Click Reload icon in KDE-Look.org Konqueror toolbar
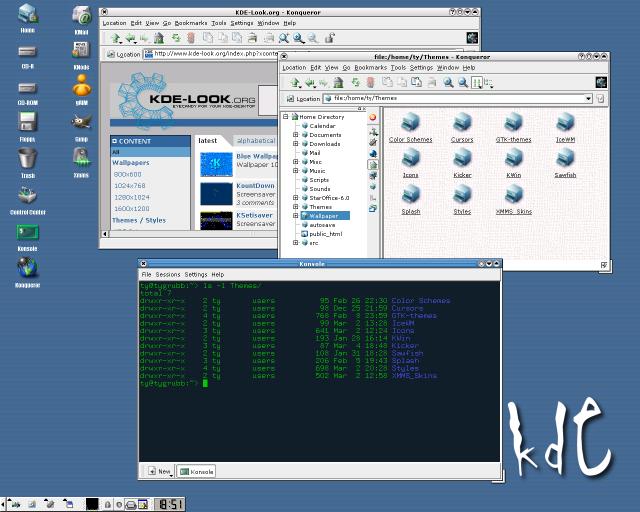Viewport: 640px width, 512px height. point(176,38)
